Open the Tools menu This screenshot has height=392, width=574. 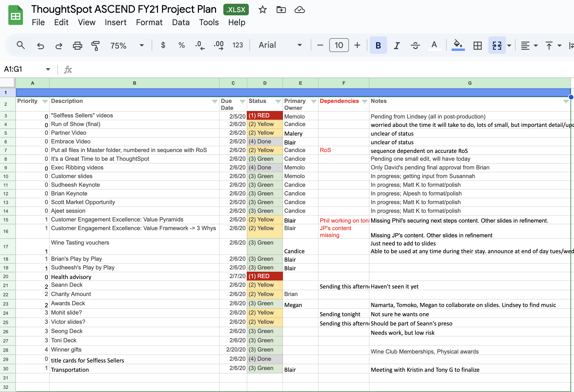(x=209, y=22)
